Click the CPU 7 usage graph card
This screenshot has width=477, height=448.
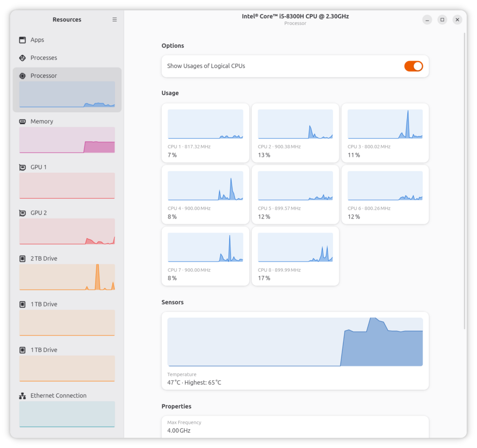click(x=205, y=256)
